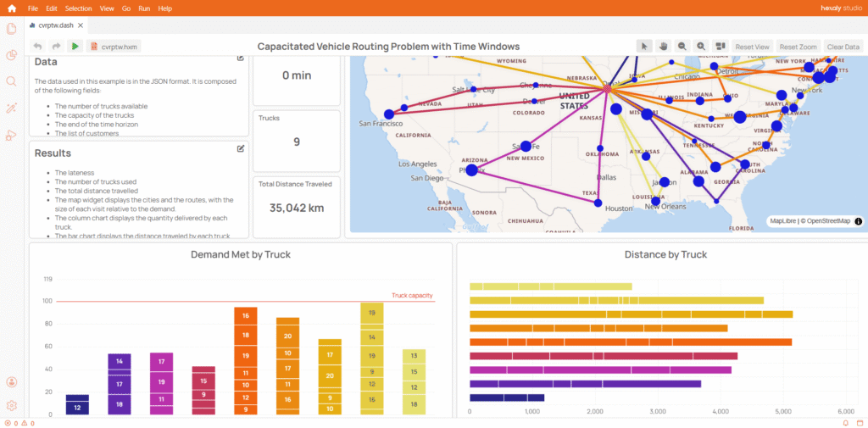Edit the Results panel text

(241, 148)
